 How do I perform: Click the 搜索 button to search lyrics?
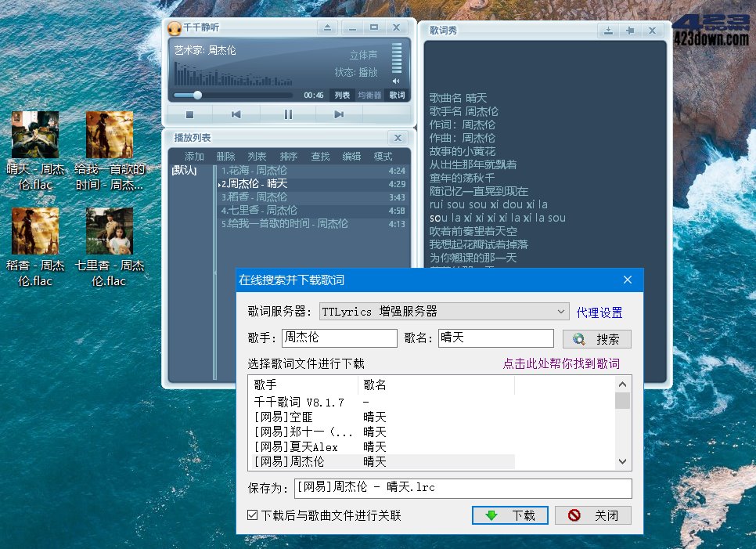[x=596, y=338]
